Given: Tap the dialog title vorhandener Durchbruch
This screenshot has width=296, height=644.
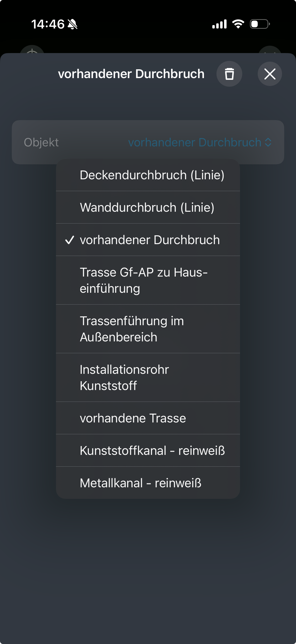Looking at the screenshot, I should click(131, 73).
